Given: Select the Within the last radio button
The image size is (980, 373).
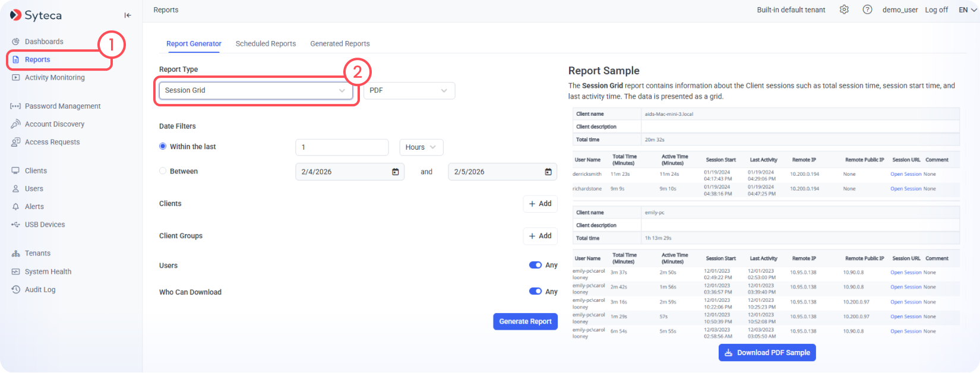Looking at the screenshot, I should (x=163, y=146).
